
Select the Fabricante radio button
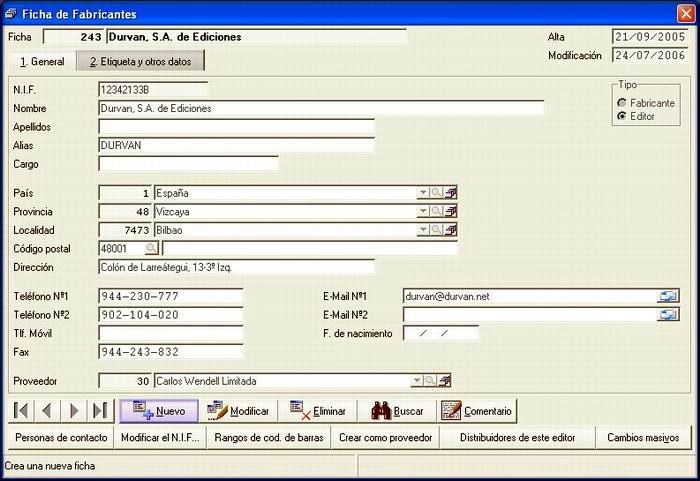tap(622, 103)
